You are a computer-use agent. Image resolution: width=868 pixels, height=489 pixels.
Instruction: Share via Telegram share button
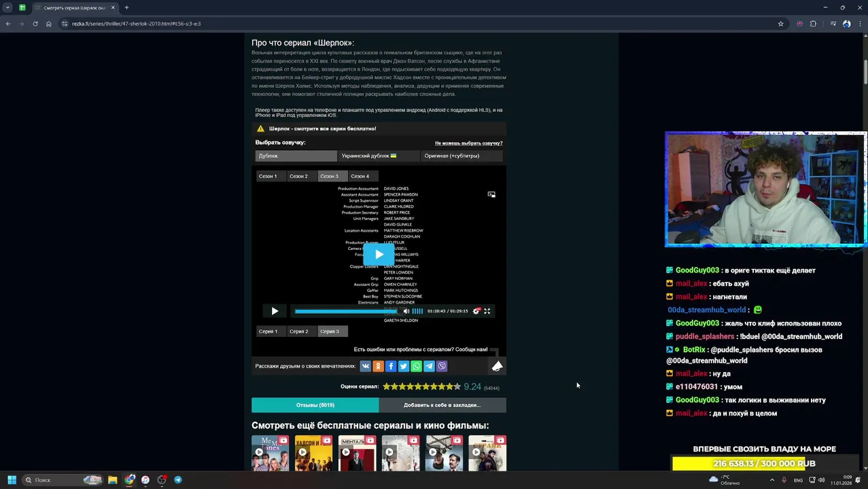tap(429, 366)
